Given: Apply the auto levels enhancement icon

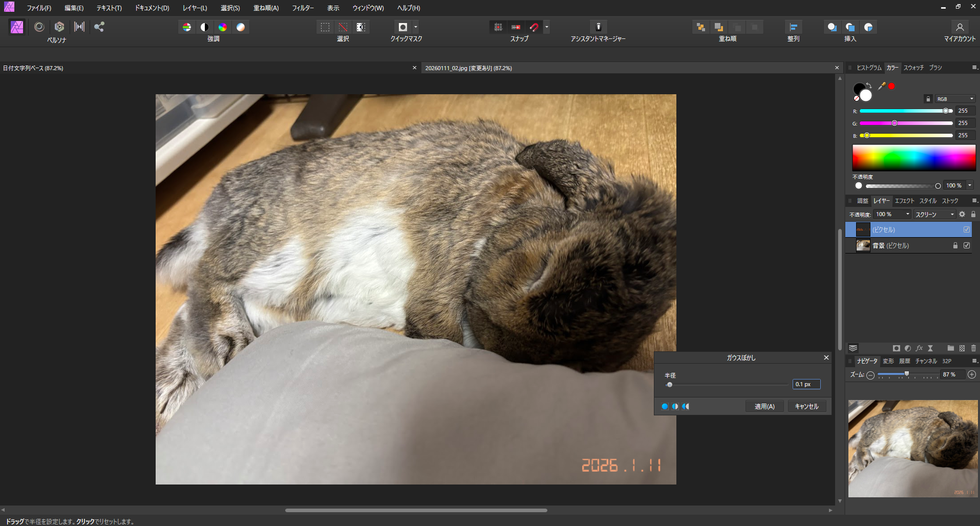Looking at the screenshot, I should pos(186,27).
